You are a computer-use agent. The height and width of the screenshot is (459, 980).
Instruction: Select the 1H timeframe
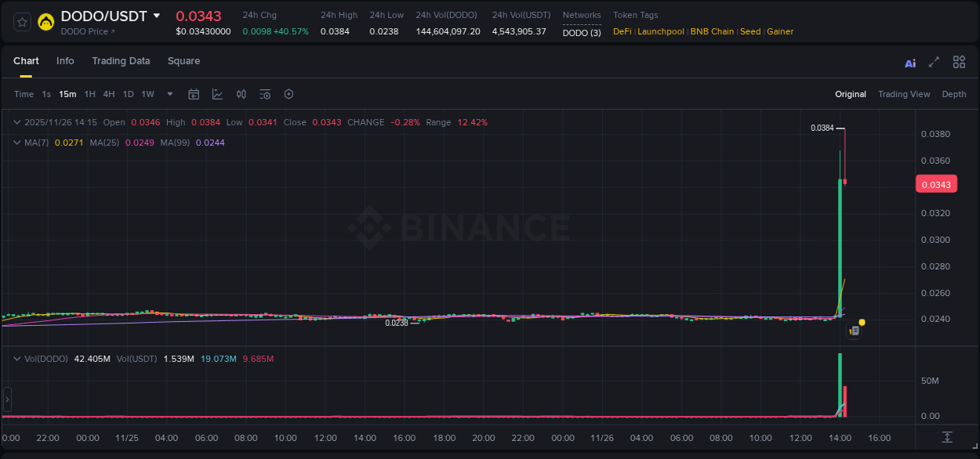(89, 94)
